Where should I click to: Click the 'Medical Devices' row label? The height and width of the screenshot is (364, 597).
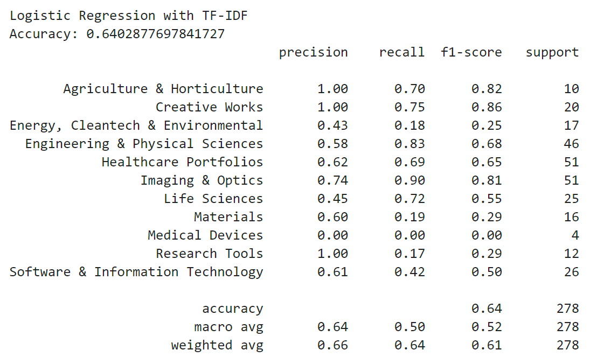pos(205,235)
